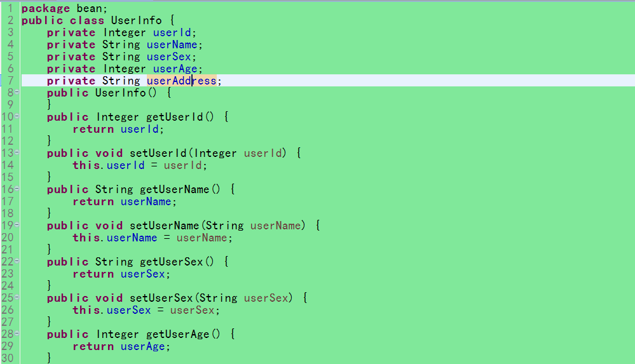
Task: Click the 'getUserAge()' method name
Action: [183, 334]
